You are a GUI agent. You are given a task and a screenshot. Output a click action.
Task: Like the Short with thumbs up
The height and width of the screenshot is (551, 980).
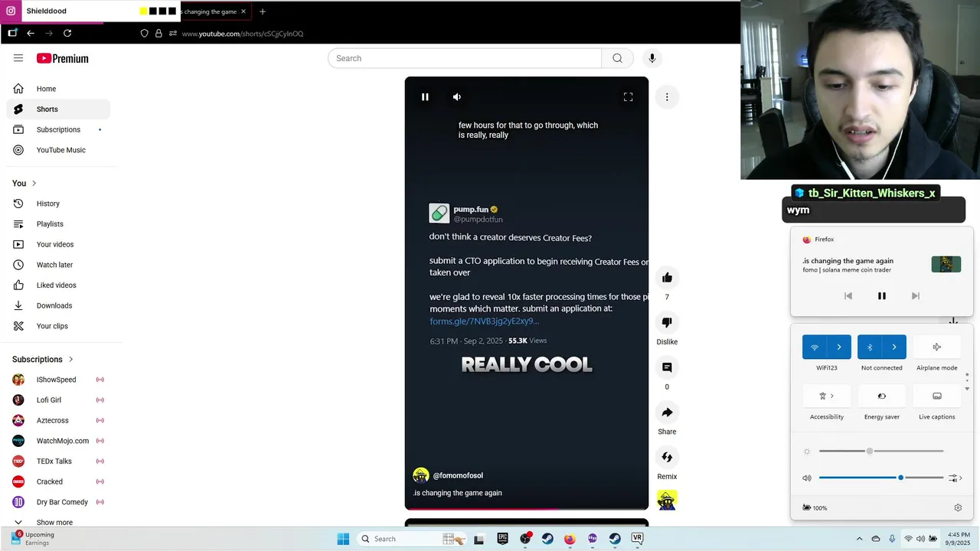(x=667, y=278)
